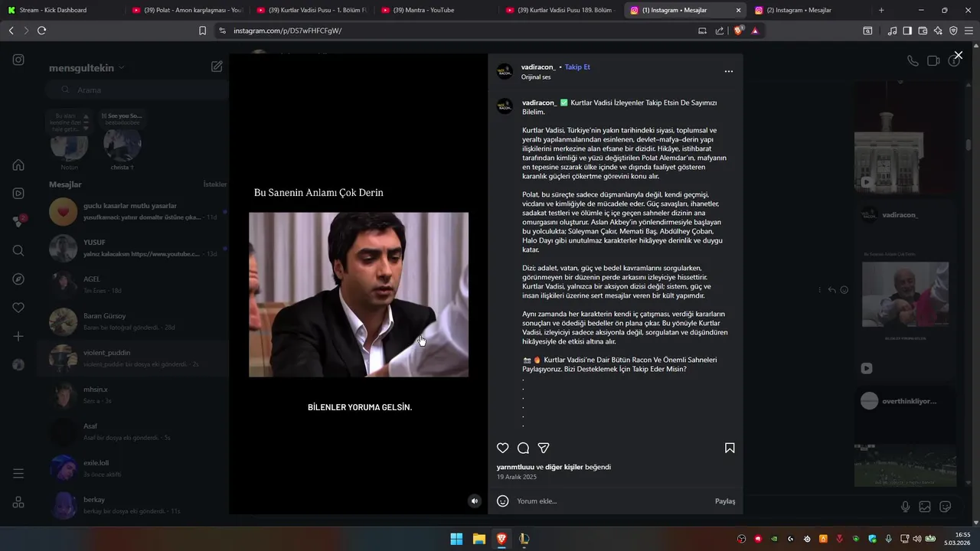Switch to Kurtlar Vadisi Pusu 189. Bölüm tab
980x551 pixels.
pyautogui.click(x=560, y=10)
